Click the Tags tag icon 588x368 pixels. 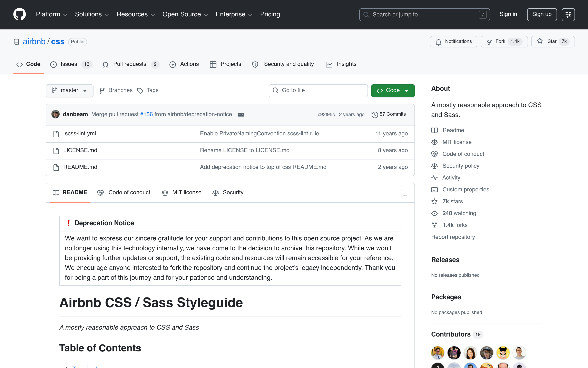pos(140,91)
